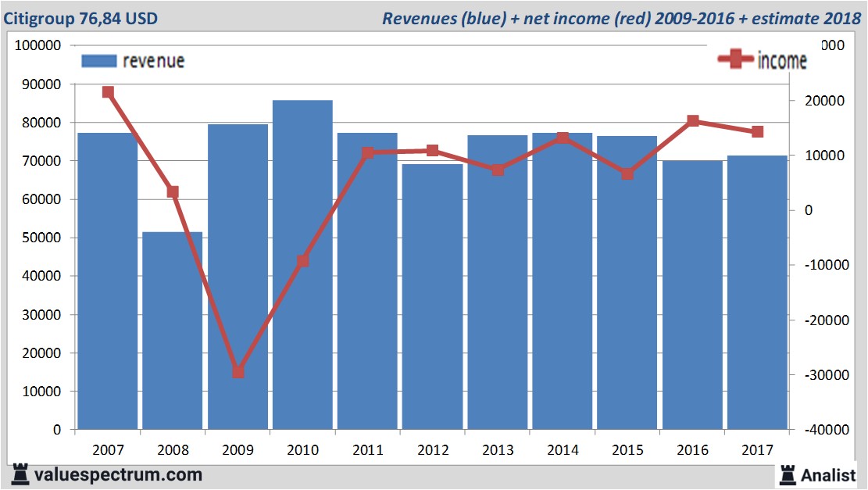The height and width of the screenshot is (490, 868).
Task: Select the 2014 revenue bar
Action: click(562, 281)
